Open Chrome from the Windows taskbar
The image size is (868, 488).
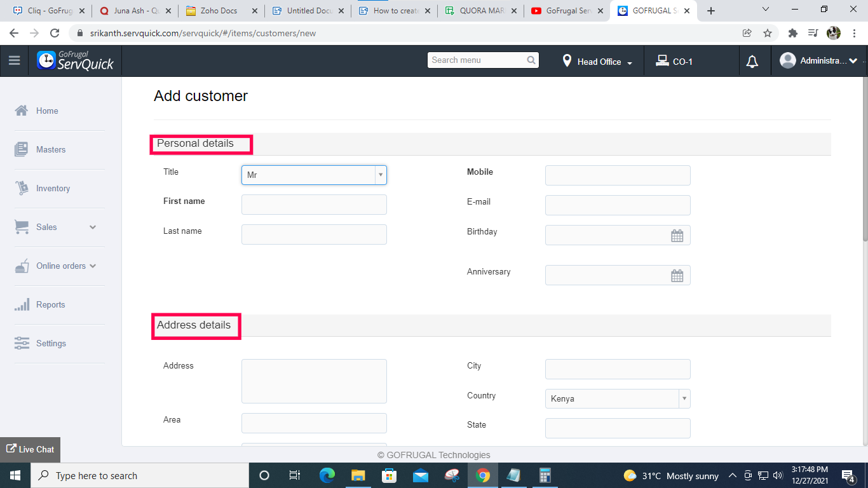pyautogui.click(x=483, y=475)
